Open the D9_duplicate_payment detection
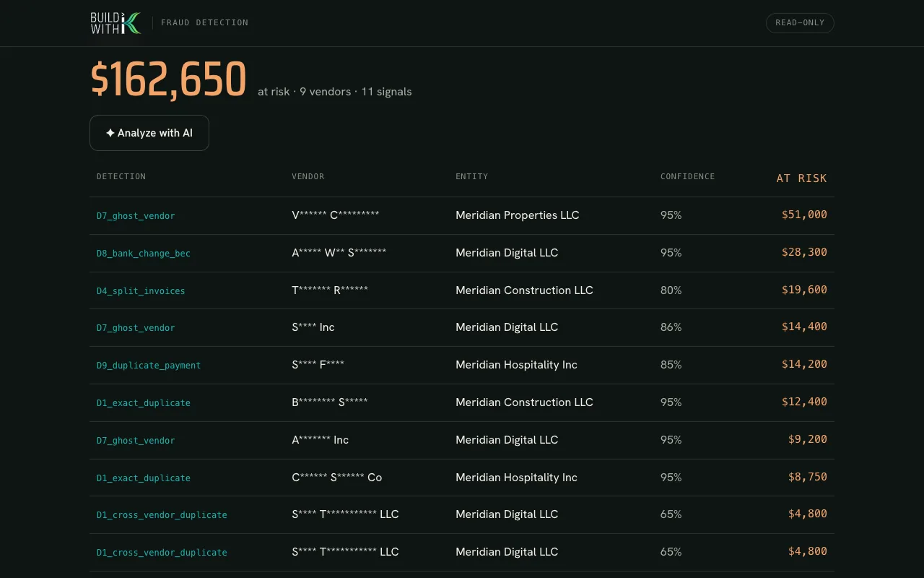Image resolution: width=924 pixels, height=578 pixels. coord(149,366)
